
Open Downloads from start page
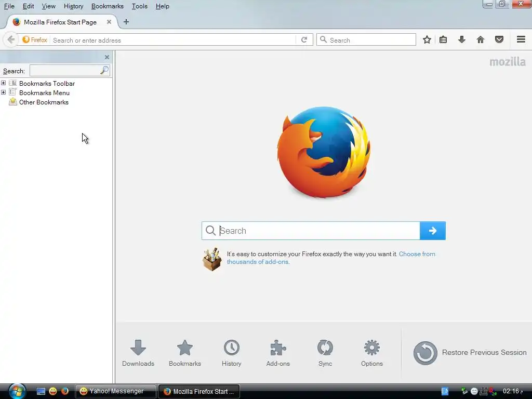[x=138, y=353]
